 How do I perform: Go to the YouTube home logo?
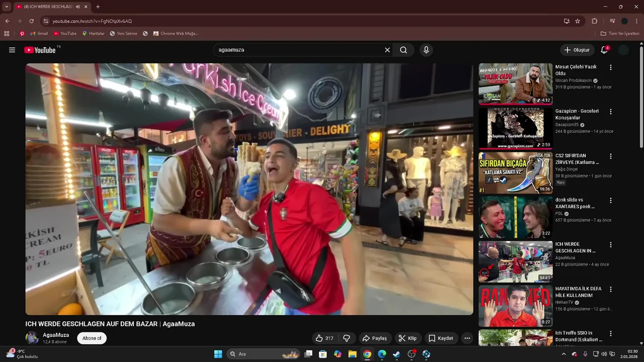(40, 50)
